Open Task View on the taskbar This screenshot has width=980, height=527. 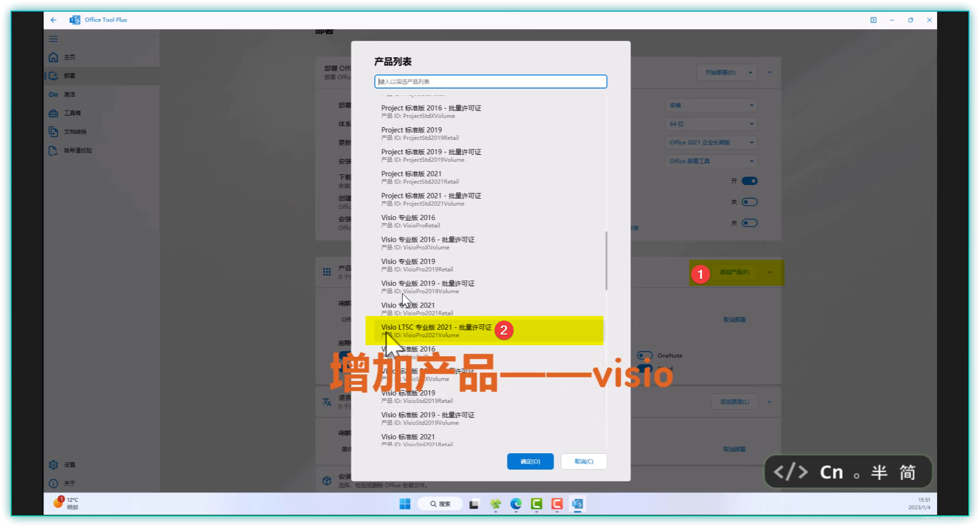[474, 504]
